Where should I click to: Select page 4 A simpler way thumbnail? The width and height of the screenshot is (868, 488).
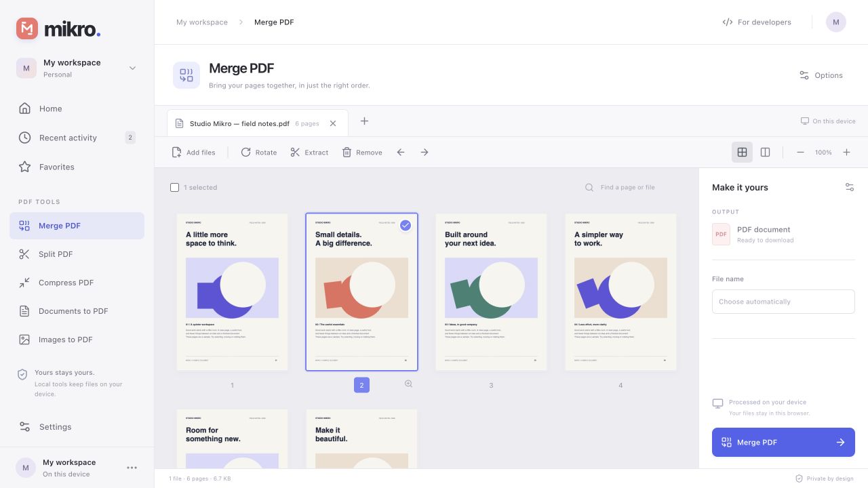point(620,292)
